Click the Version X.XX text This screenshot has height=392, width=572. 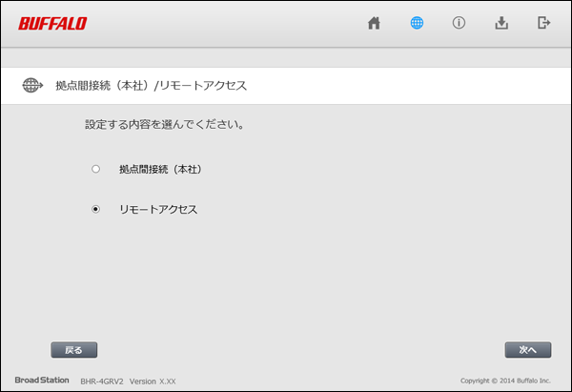(153, 381)
